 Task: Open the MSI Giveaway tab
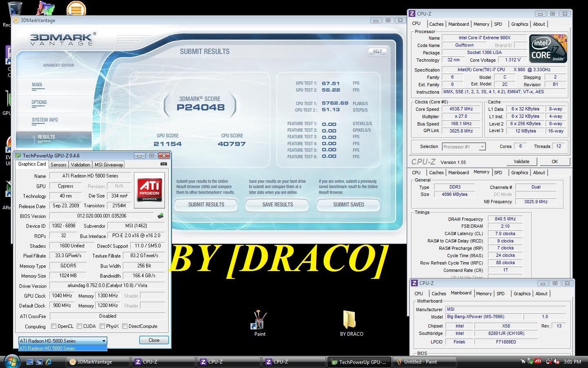click(109, 164)
